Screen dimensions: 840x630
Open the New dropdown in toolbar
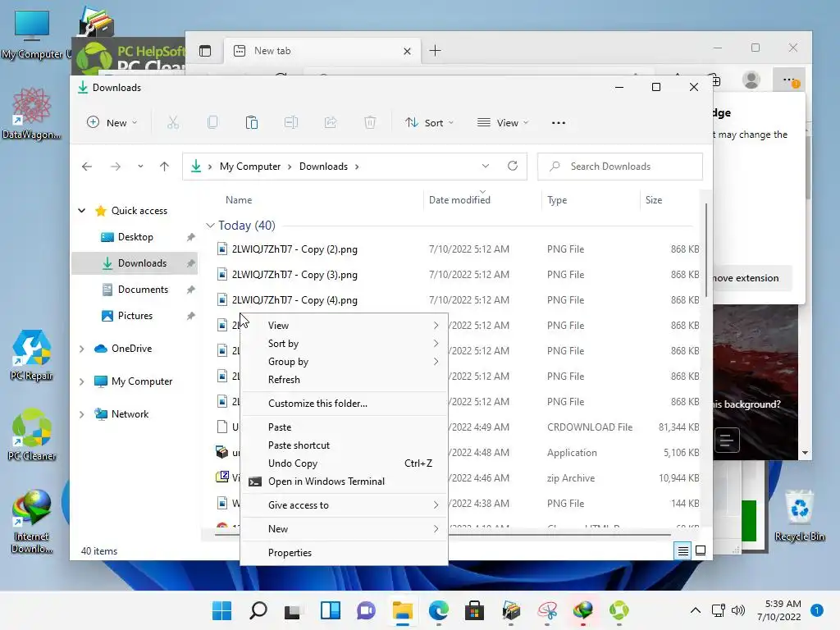tap(112, 123)
